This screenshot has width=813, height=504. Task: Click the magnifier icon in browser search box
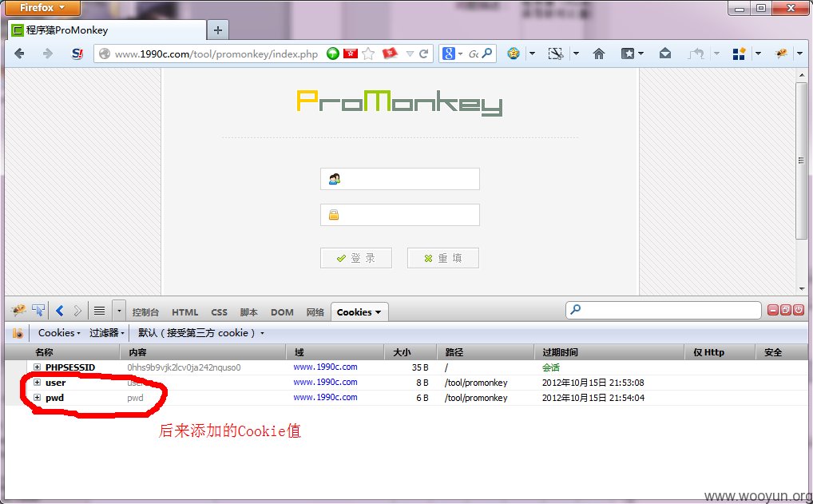pyautogui.click(x=486, y=54)
